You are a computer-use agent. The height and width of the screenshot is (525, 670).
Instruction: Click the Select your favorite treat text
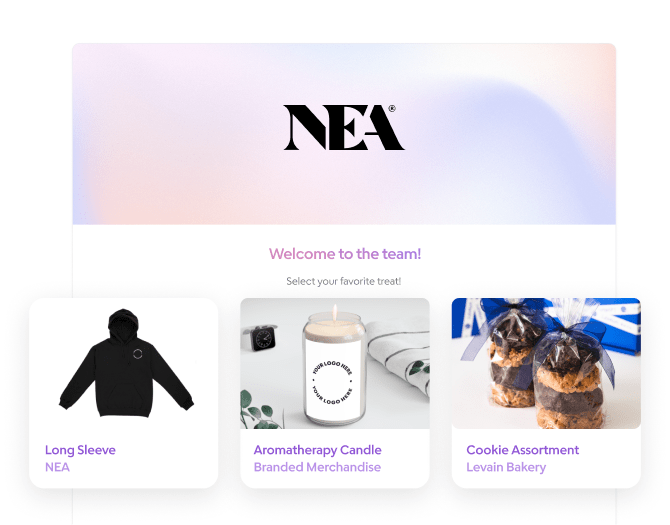pyautogui.click(x=344, y=281)
